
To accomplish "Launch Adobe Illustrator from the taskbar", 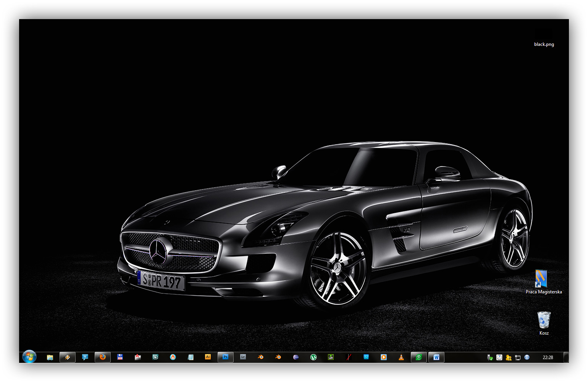I will pyautogui.click(x=208, y=357).
